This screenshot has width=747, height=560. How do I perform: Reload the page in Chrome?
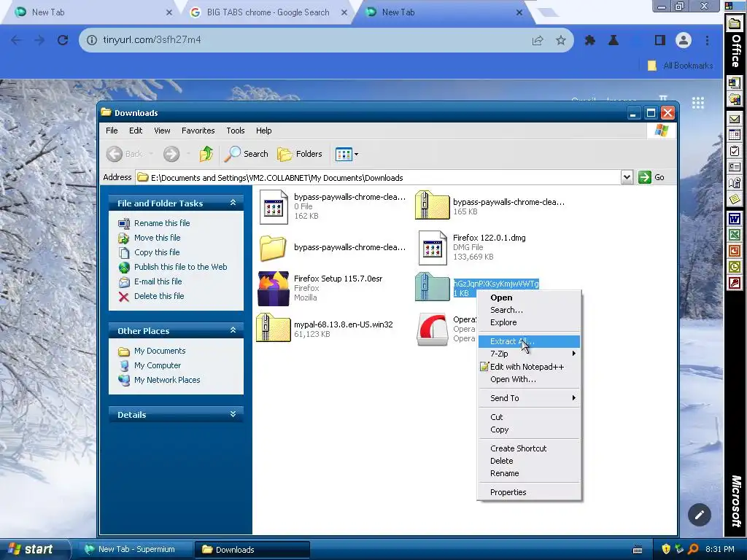[63, 40]
